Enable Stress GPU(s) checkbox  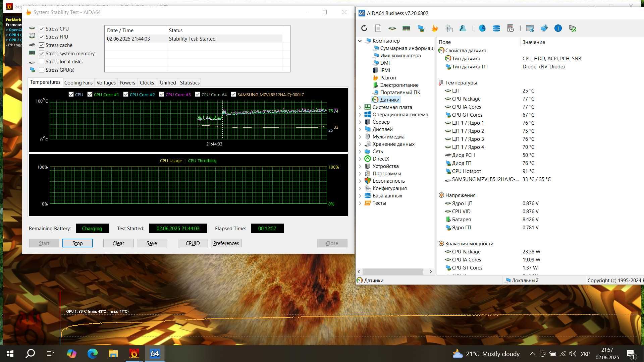[x=42, y=70]
